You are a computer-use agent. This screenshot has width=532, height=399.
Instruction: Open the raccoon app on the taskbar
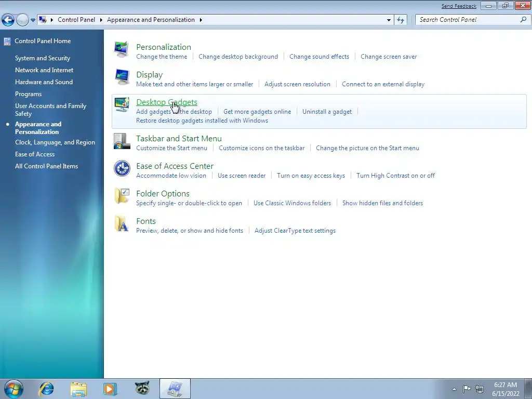click(x=142, y=388)
